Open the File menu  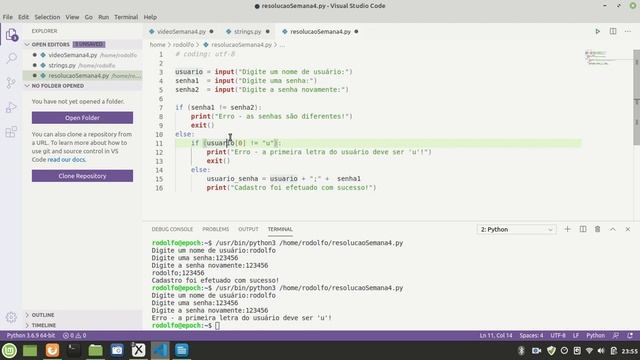pyautogui.click(x=8, y=17)
